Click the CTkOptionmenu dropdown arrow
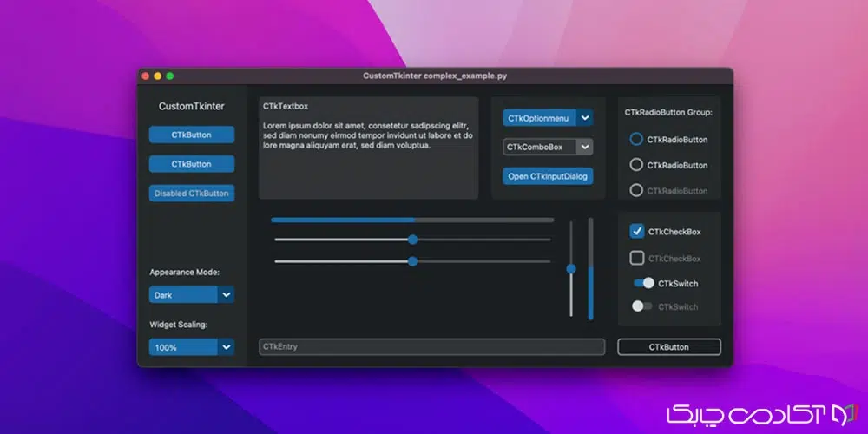 tap(586, 118)
